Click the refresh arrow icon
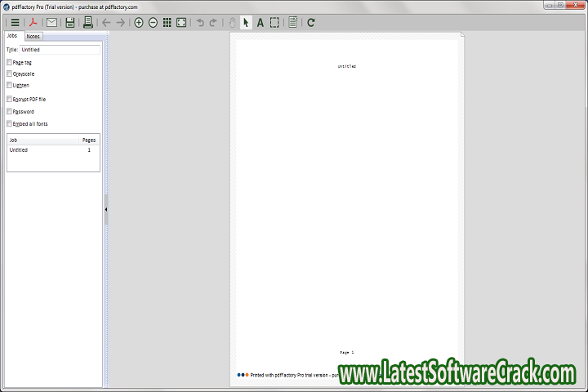The width and height of the screenshot is (588, 392). pos(311,22)
